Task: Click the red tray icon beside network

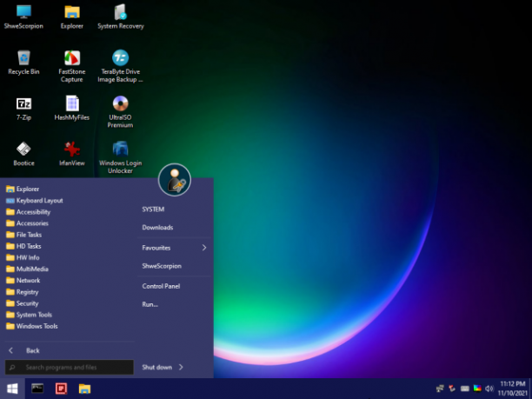Action: (x=452, y=389)
